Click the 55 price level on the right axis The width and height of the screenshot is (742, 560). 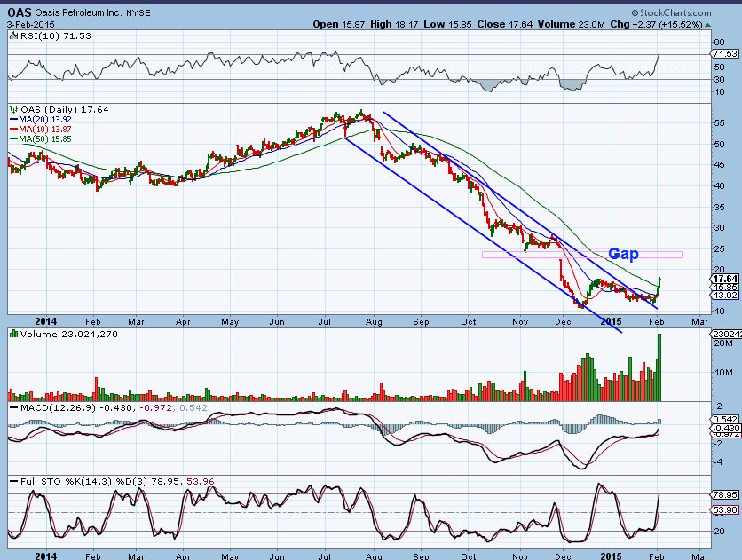pyautogui.click(x=719, y=123)
